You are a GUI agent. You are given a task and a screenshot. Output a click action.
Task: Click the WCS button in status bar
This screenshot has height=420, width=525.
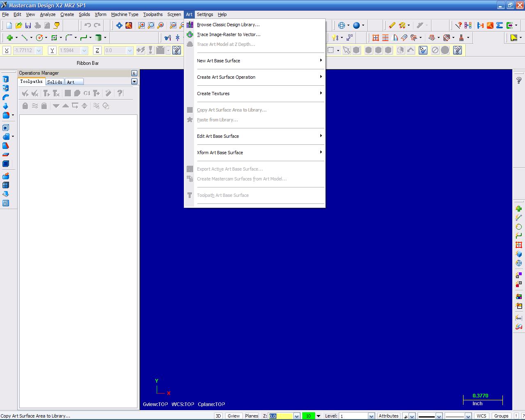[482, 416]
